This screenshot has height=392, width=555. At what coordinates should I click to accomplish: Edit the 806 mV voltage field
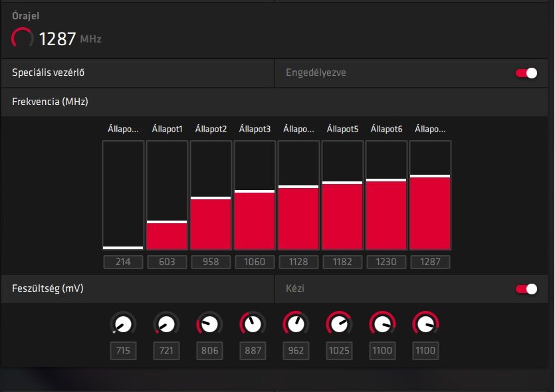[209, 351]
